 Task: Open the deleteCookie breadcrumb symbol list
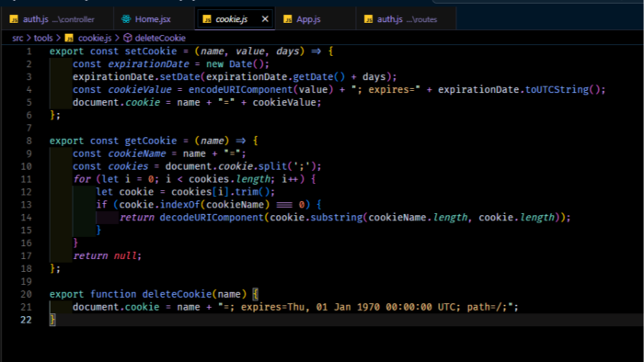point(160,38)
